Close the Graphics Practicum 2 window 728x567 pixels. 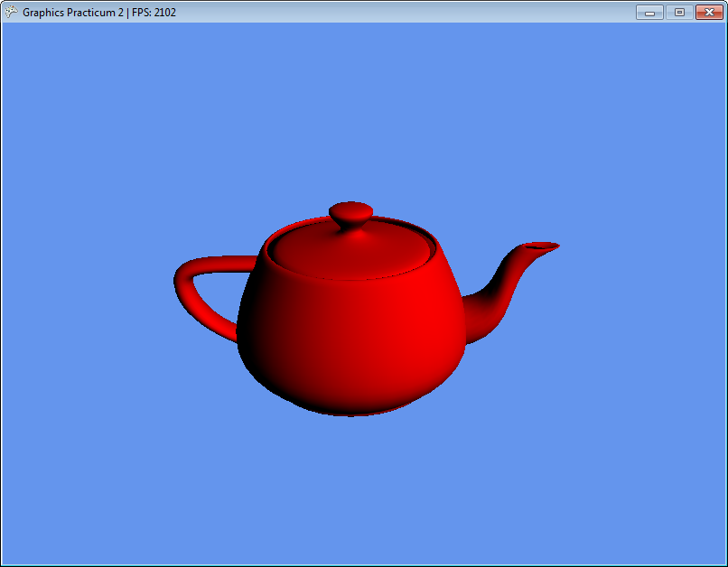[708, 13]
